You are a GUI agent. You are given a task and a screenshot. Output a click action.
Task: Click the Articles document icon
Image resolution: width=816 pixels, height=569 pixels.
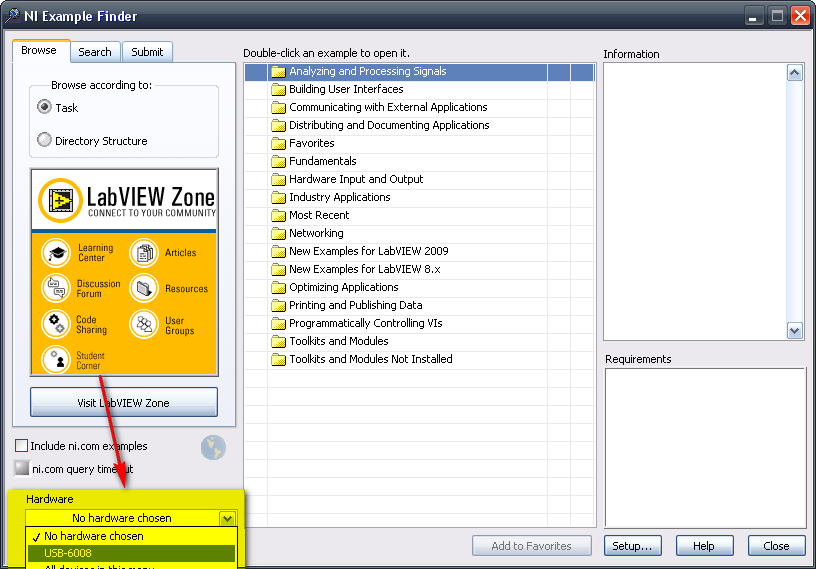pyautogui.click(x=144, y=252)
